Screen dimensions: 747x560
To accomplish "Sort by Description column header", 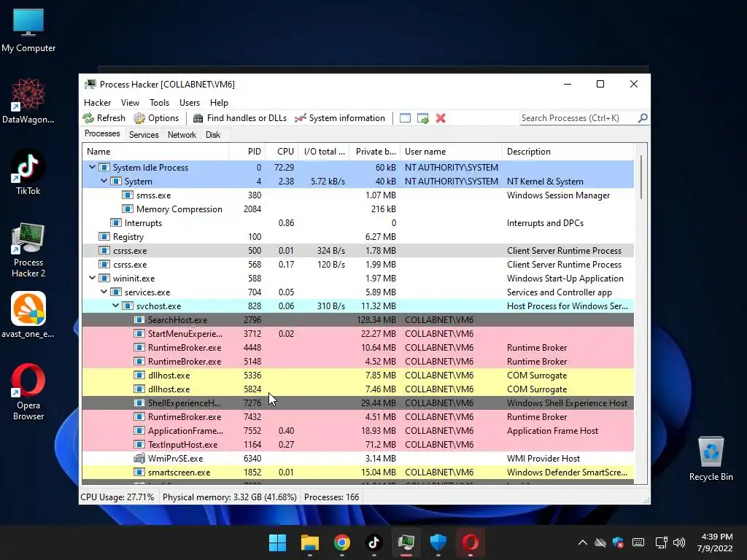I will [x=568, y=152].
